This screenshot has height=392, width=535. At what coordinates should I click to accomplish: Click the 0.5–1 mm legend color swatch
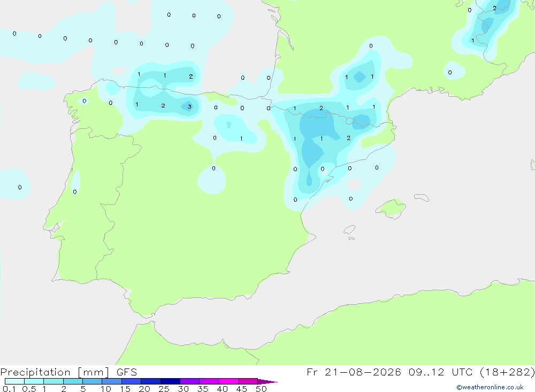pos(34,381)
